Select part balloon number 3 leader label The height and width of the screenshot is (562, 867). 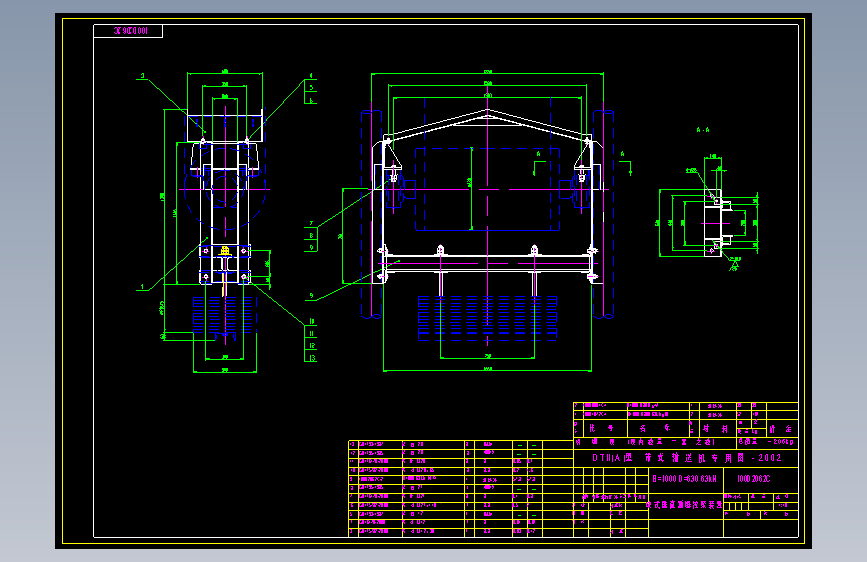(143, 76)
